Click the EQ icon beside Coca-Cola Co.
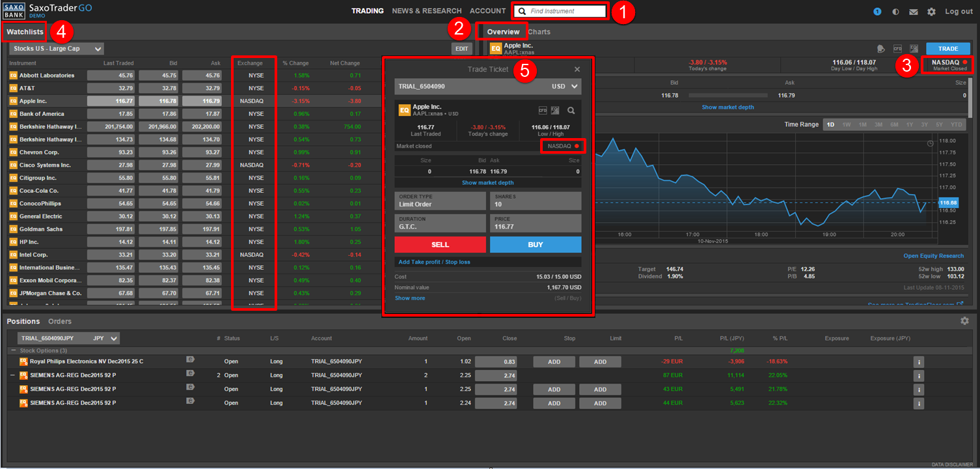This screenshot has height=469, width=980. tap(13, 191)
